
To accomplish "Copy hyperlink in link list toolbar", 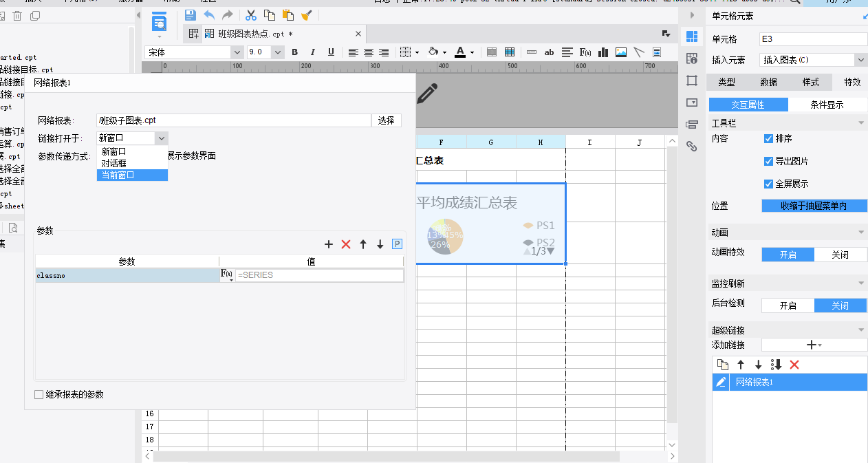I will pos(722,365).
